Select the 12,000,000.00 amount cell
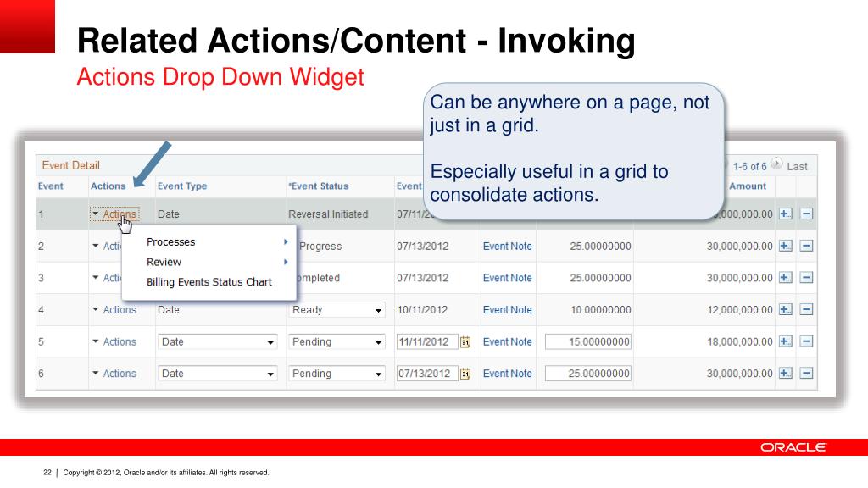Viewport: 868px width, 488px height. click(739, 310)
